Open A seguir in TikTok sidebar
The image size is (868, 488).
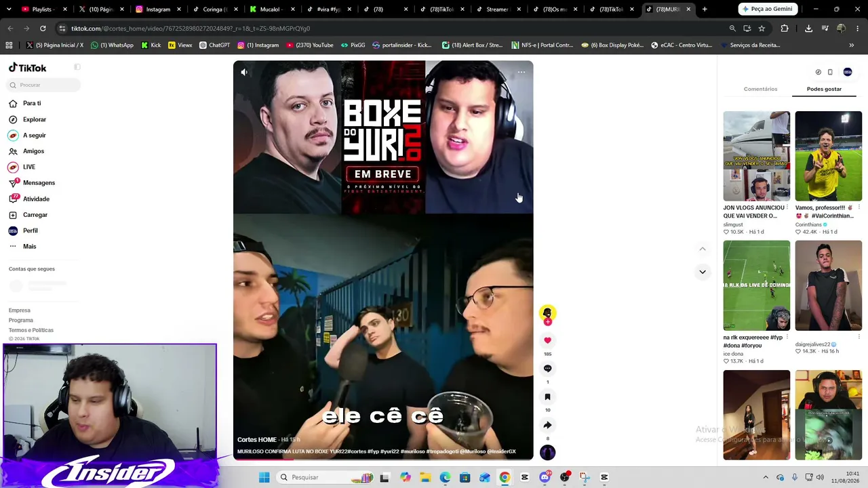pos(35,135)
